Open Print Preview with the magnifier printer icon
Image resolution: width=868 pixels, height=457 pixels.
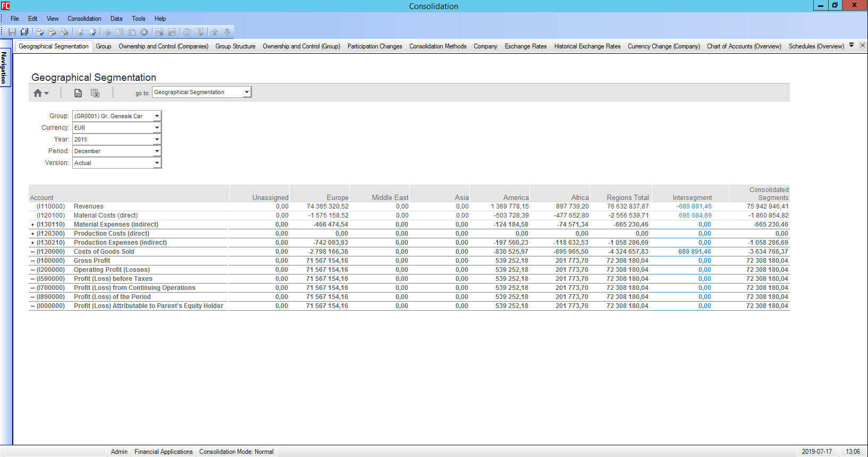(64, 32)
